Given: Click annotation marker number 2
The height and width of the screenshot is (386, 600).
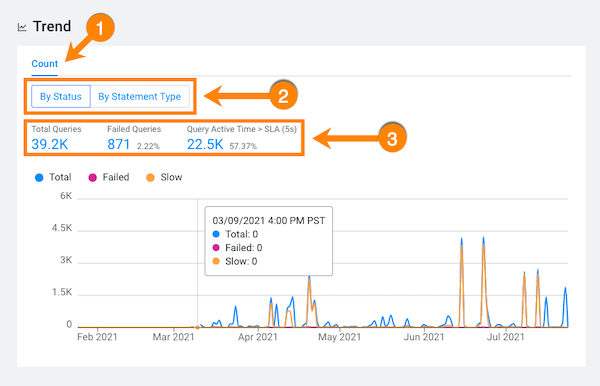Looking at the screenshot, I should 283,95.
